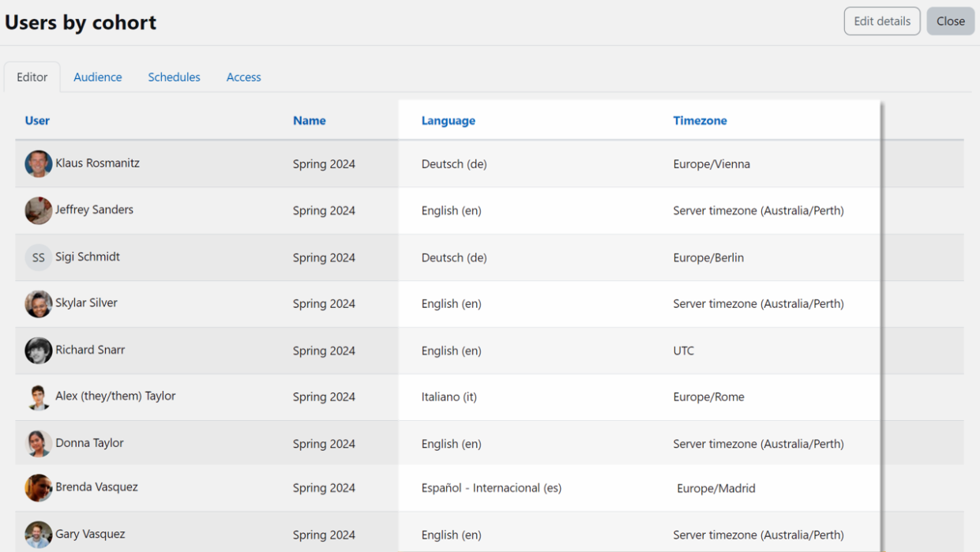Click Klaus Rosmanitz's profile picture
Viewport: 980px width, 552px height.
pos(38,164)
